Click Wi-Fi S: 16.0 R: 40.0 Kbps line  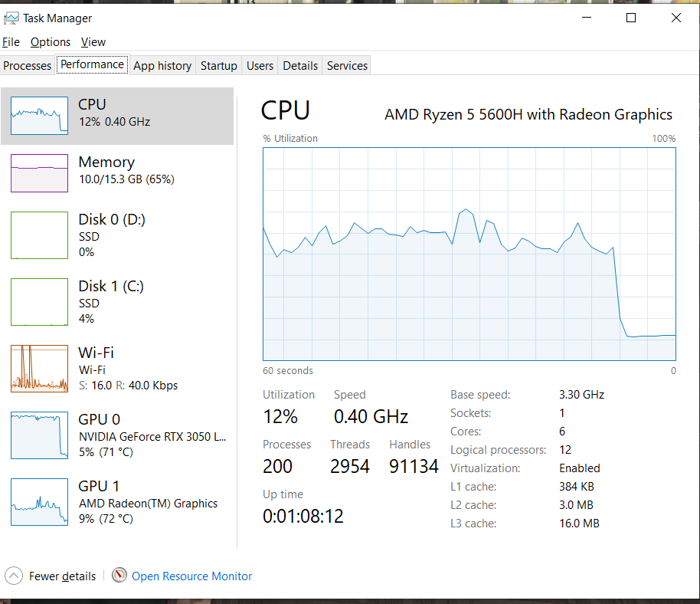click(x=128, y=386)
